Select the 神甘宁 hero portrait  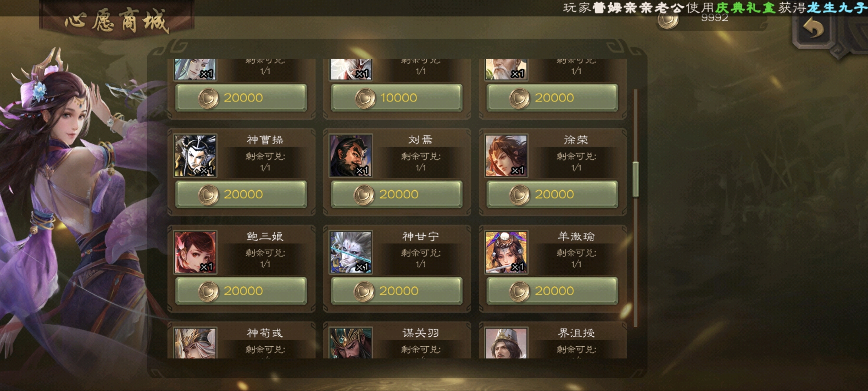point(351,252)
